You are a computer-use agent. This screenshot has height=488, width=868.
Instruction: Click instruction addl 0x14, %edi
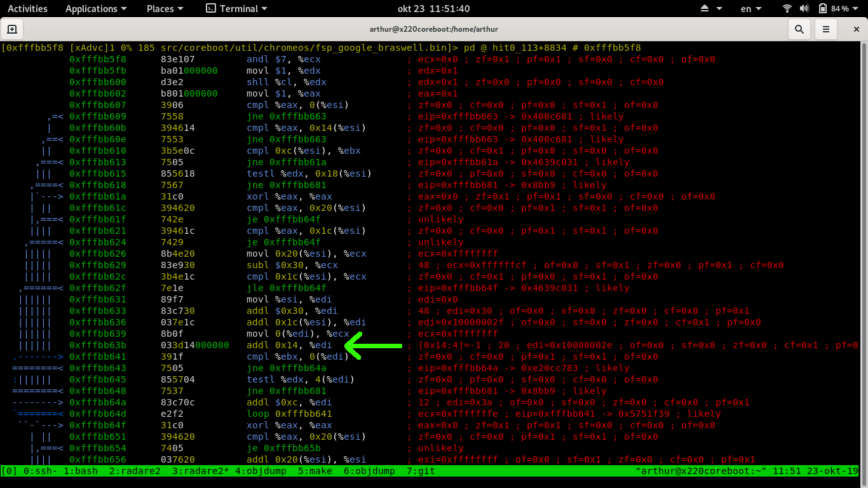click(289, 345)
